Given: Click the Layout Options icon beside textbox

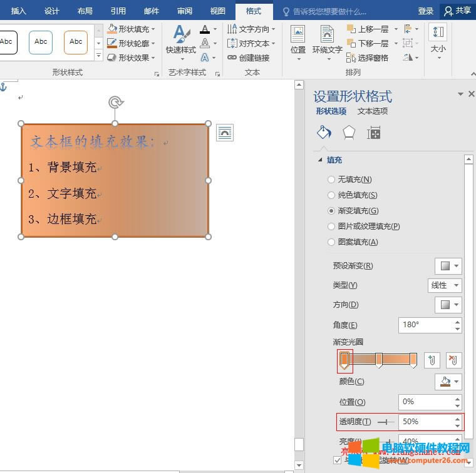Looking at the screenshot, I should pyautogui.click(x=225, y=132).
